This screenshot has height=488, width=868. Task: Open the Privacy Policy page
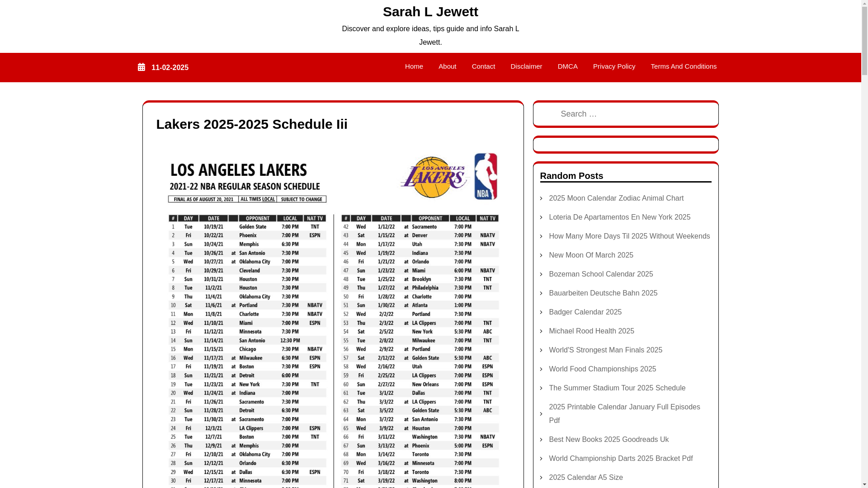(x=614, y=66)
